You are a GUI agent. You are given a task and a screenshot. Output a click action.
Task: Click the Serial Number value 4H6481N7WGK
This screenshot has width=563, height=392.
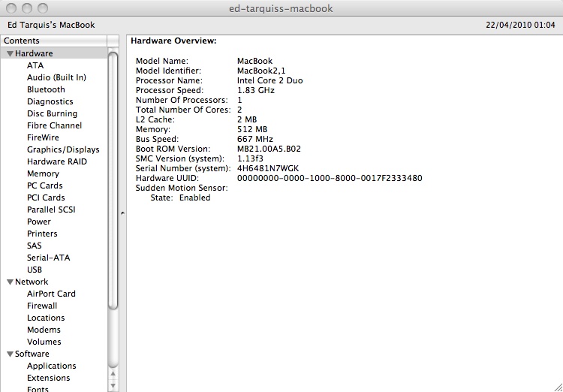click(x=268, y=168)
